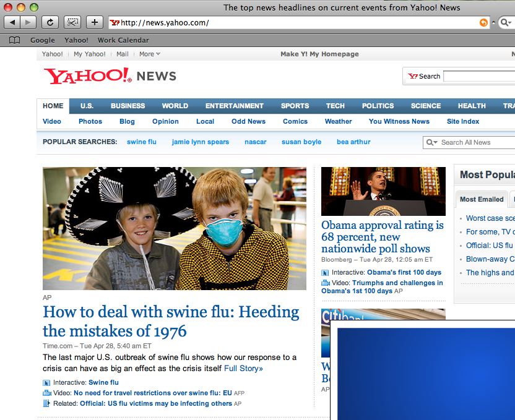Screen dimensions: 515x420
Task: Open the WORLD tab
Action: [x=175, y=106]
